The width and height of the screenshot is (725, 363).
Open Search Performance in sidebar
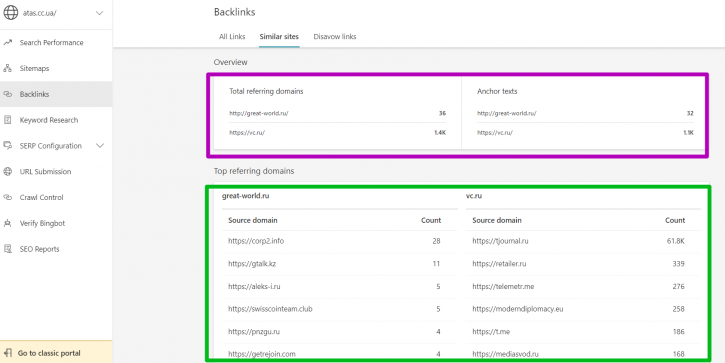tap(51, 43)
